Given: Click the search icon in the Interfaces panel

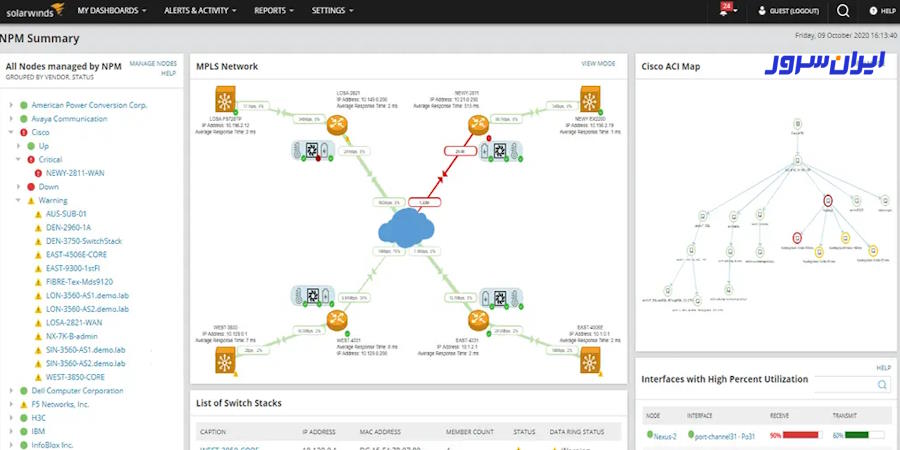Looking at the screenshot, I should click(x=882, y=385).
